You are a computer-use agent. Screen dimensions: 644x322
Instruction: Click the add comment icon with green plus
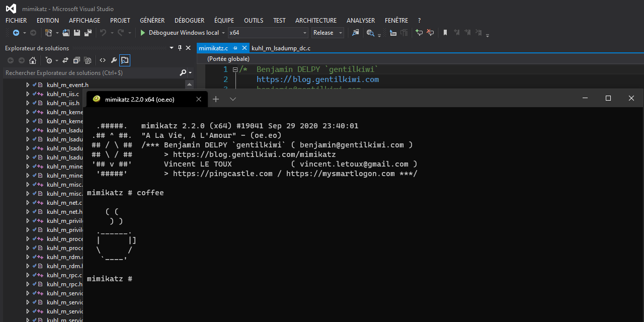point(419,33)
